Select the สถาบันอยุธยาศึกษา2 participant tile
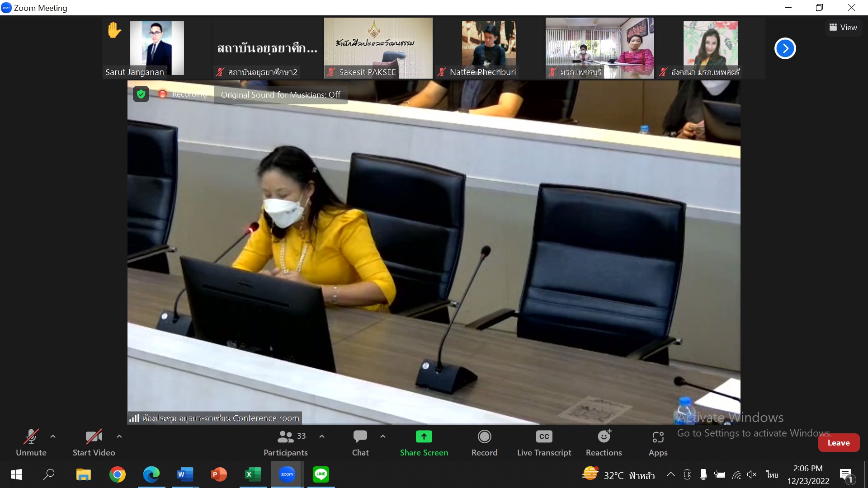The width and height of the screenshot is (868, 488). click(268, 48)
